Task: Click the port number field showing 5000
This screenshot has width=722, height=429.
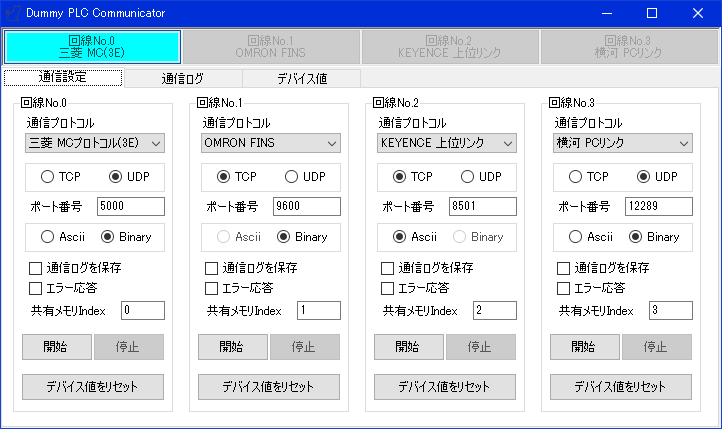Action: point(131,206)
